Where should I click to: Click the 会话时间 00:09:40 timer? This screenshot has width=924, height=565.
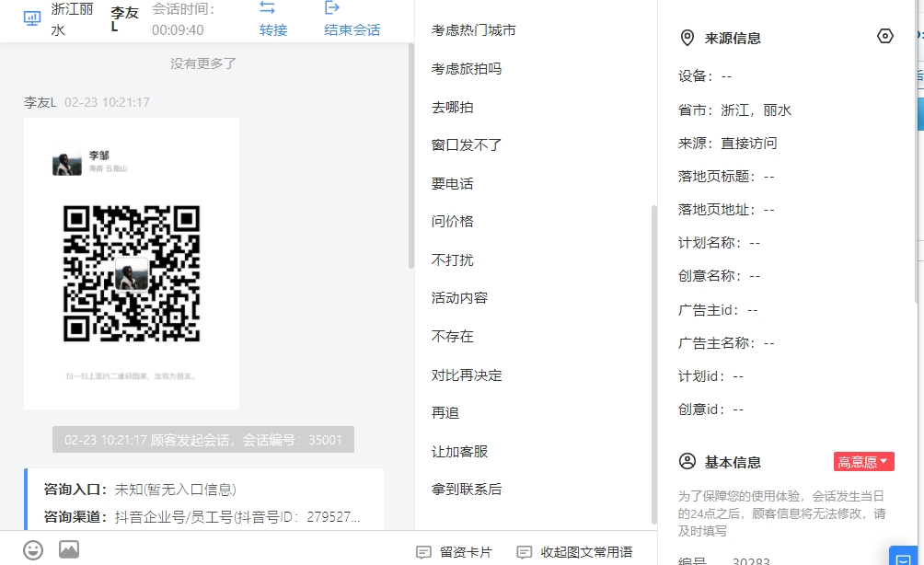pos(183,19)
